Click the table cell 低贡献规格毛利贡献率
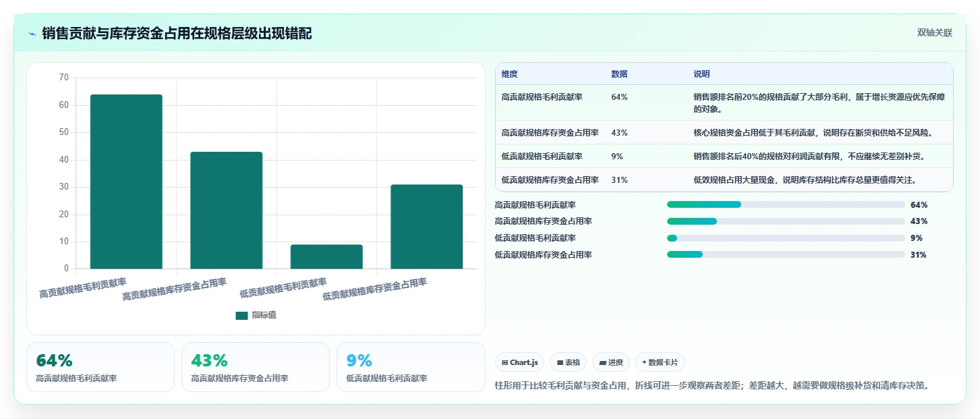The width and height of the screenshot is (980, 419). (542, 157)
